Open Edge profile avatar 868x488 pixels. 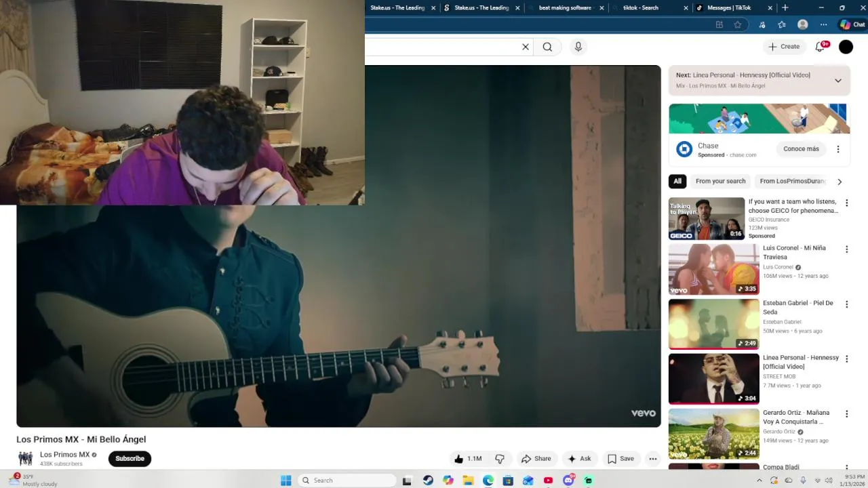coord(803,25)
